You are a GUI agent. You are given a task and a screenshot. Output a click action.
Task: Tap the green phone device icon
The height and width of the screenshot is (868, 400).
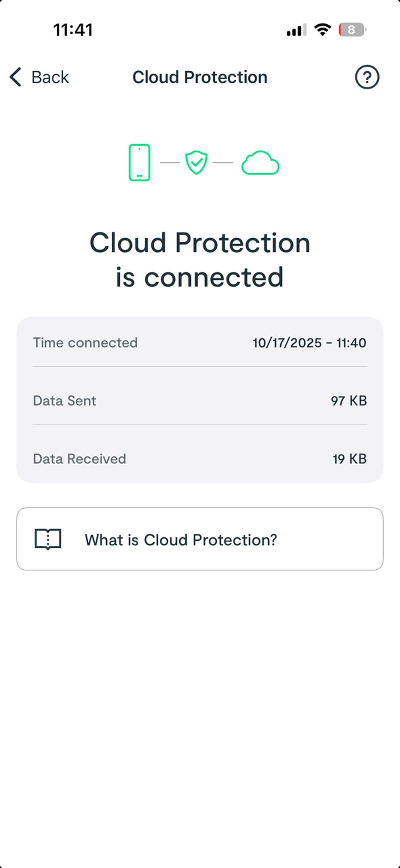pos(140,162)
